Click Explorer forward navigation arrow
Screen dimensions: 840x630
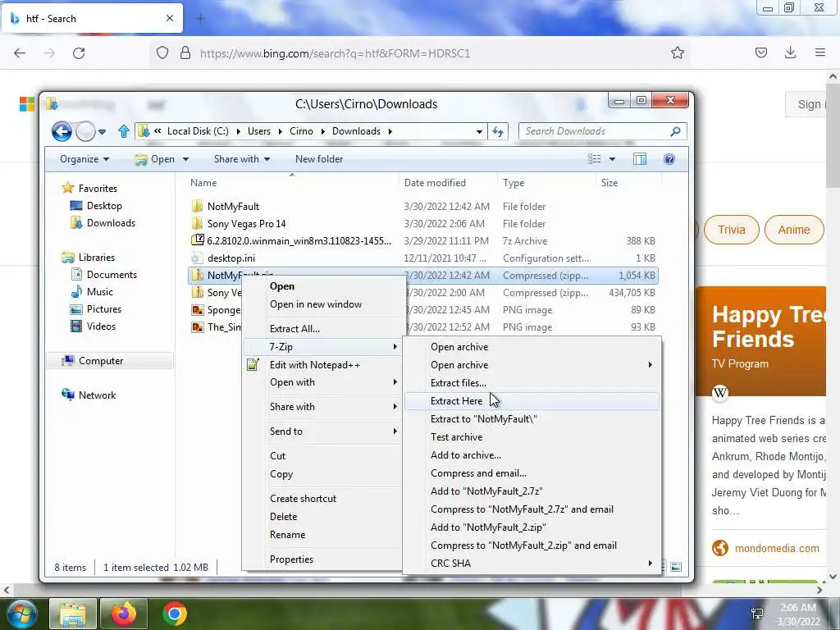coord(85,131)
